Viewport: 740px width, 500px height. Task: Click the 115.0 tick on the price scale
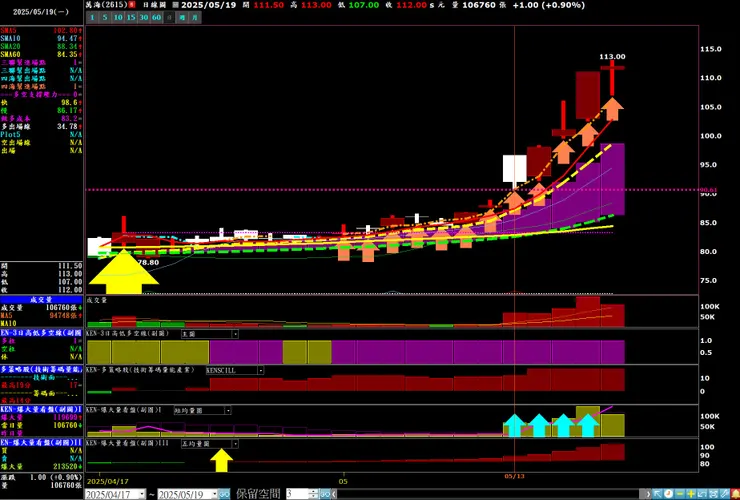pyautogui.click(x=711, y=49)
